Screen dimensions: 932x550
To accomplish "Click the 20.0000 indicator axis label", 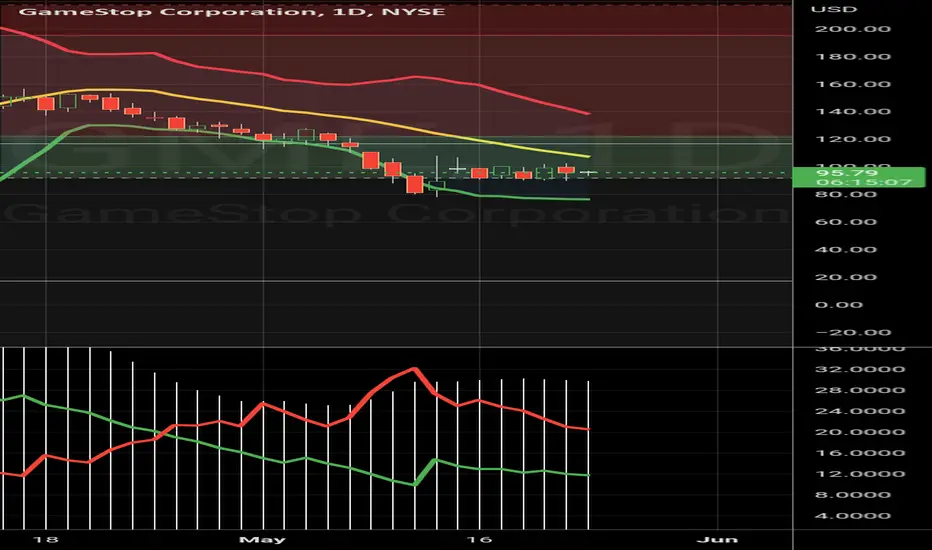I will [x=859, y=432].
